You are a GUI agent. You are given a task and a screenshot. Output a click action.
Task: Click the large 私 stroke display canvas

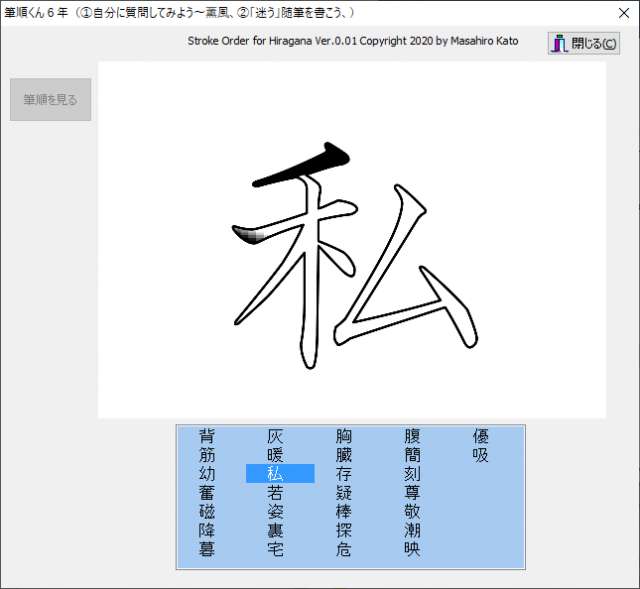coord(352,240)
